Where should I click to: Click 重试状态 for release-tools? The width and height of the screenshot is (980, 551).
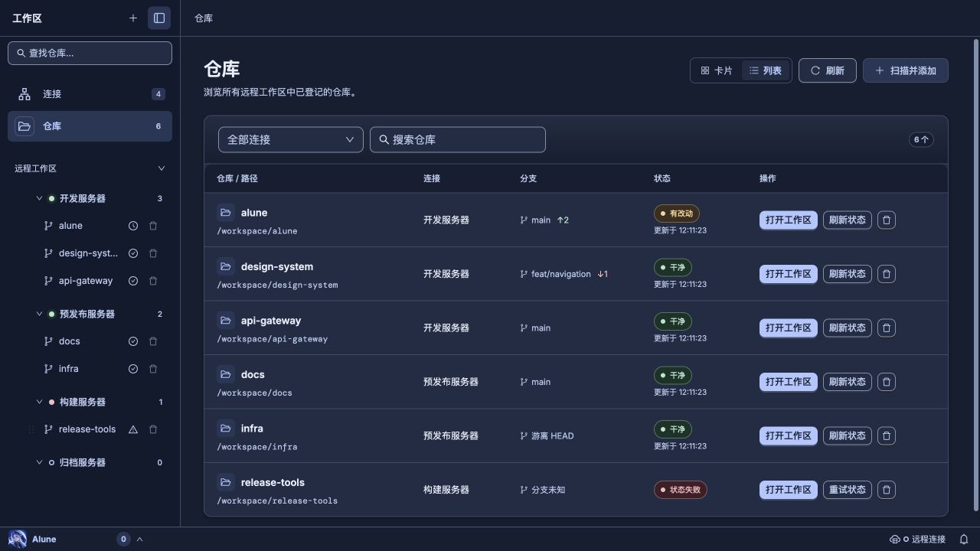[848, 490]
